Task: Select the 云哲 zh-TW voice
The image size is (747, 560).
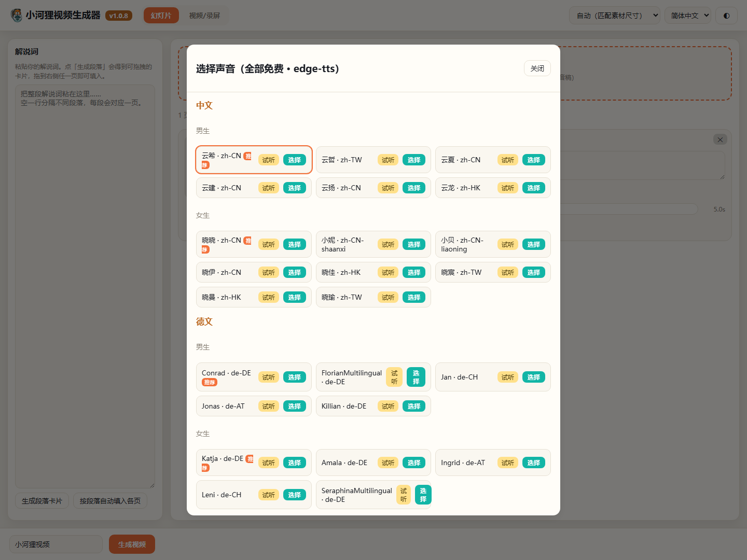Action: (x=414, y=160)
